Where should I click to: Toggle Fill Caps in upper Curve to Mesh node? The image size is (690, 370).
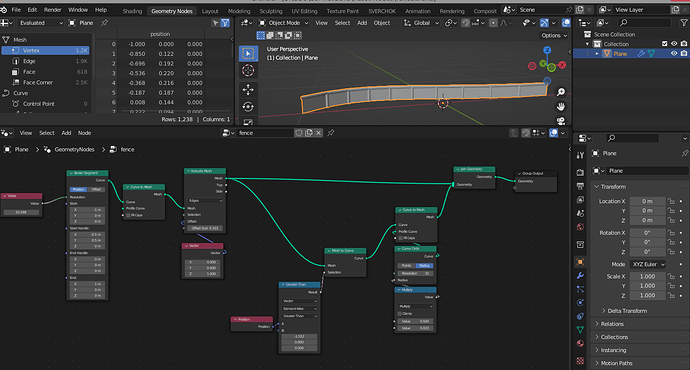pos(128,215)
